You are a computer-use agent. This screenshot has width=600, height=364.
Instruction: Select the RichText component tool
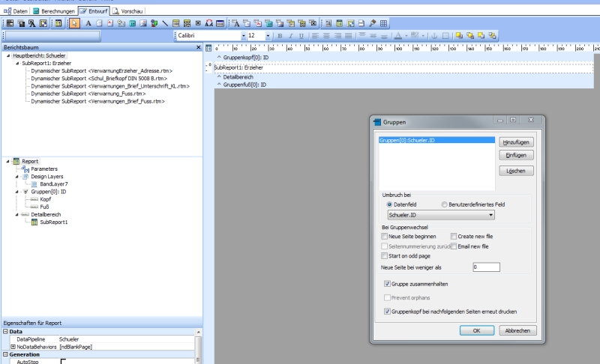pyautogui.click(x=110, y=23)
